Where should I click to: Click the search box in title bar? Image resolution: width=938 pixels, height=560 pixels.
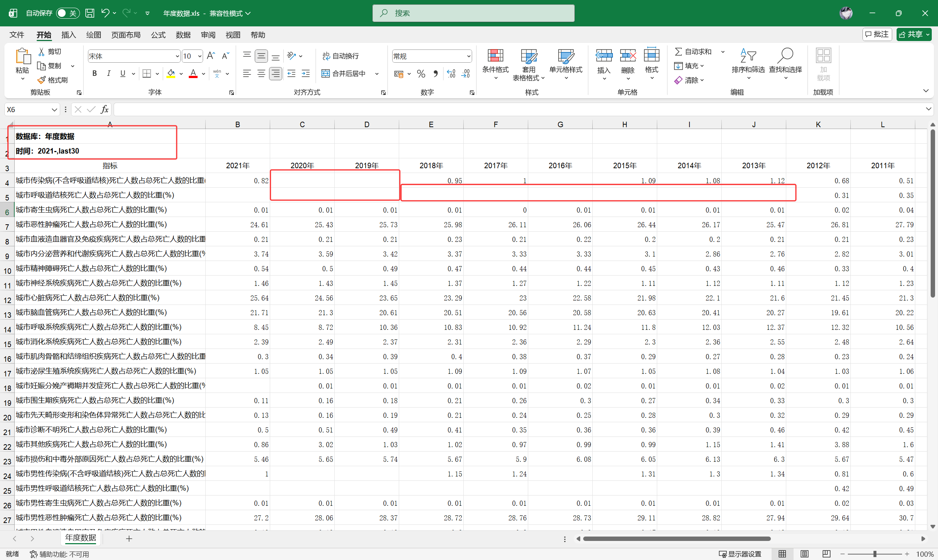(473, 13)
